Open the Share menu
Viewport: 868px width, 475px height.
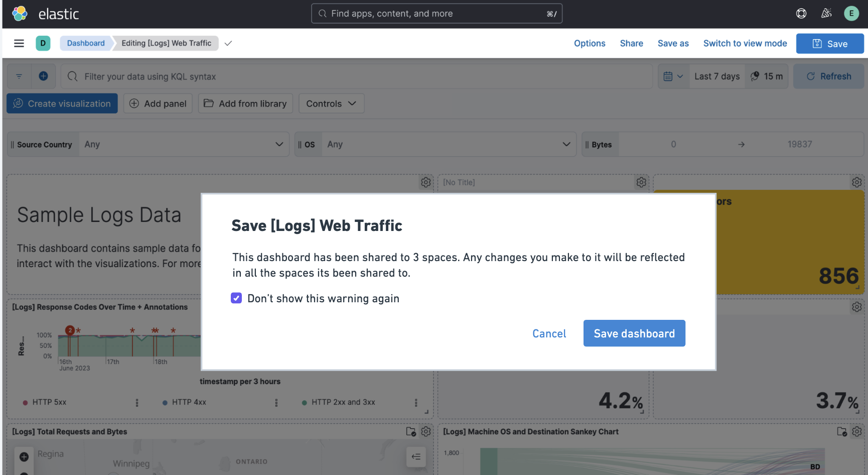pos(631,44)
